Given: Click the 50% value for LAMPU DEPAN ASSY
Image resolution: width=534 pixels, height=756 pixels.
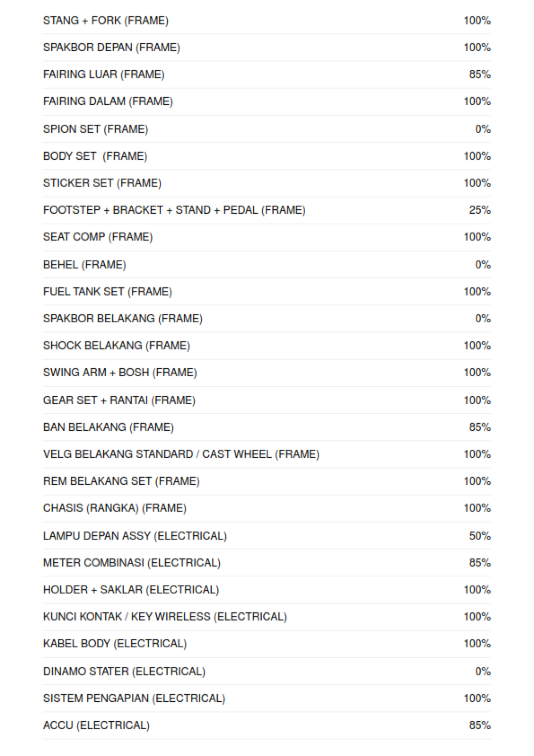Looking at the screenshot, I should (x=479, y=536).
